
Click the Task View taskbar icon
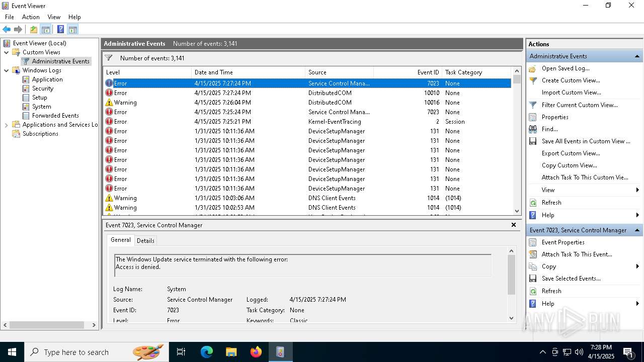click(x=181, y=352)
